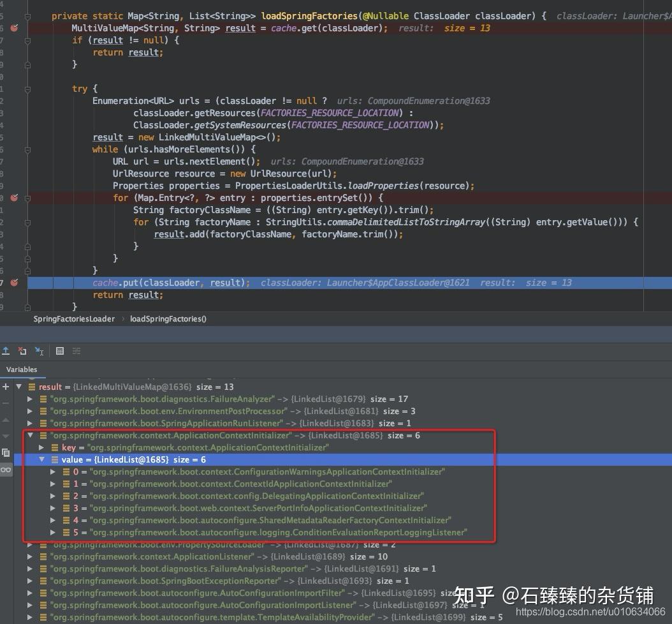Click urls.nextElement() call in code

tap(211, 161)
